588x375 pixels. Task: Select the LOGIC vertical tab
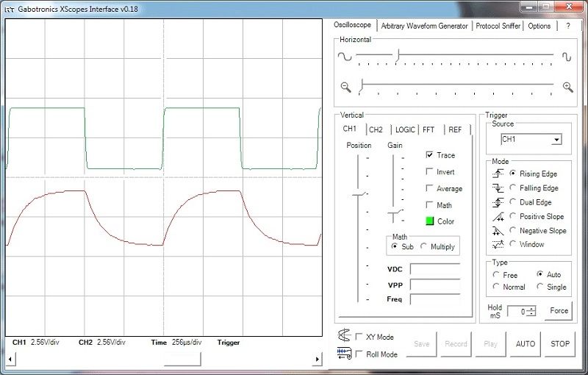click(x=405, y=129)
